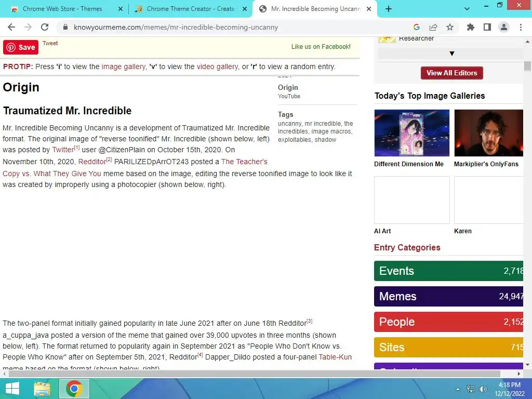Open the green Events category
The height and width of the screenshot is (399, 532).
448,271
